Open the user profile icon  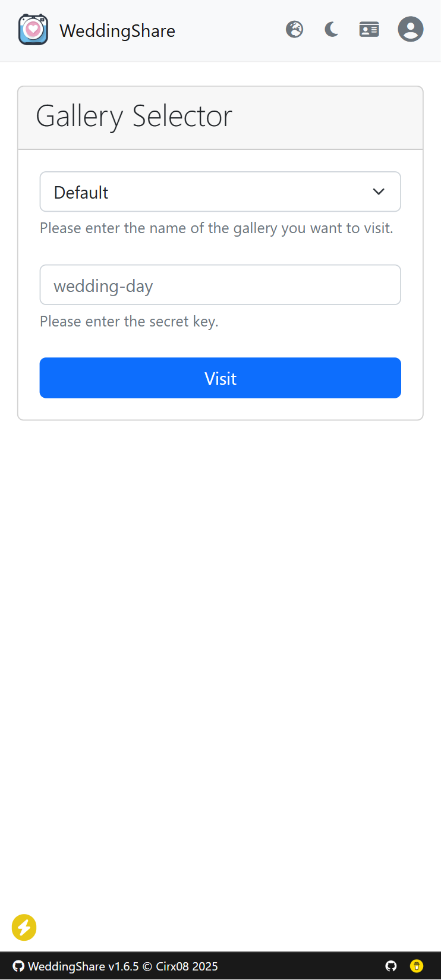click(410, 29)
